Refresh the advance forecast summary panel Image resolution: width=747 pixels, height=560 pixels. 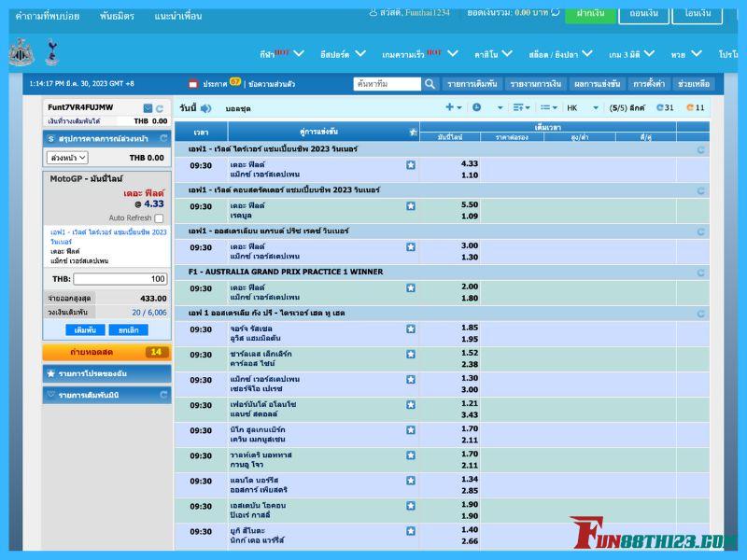point(163,138)
